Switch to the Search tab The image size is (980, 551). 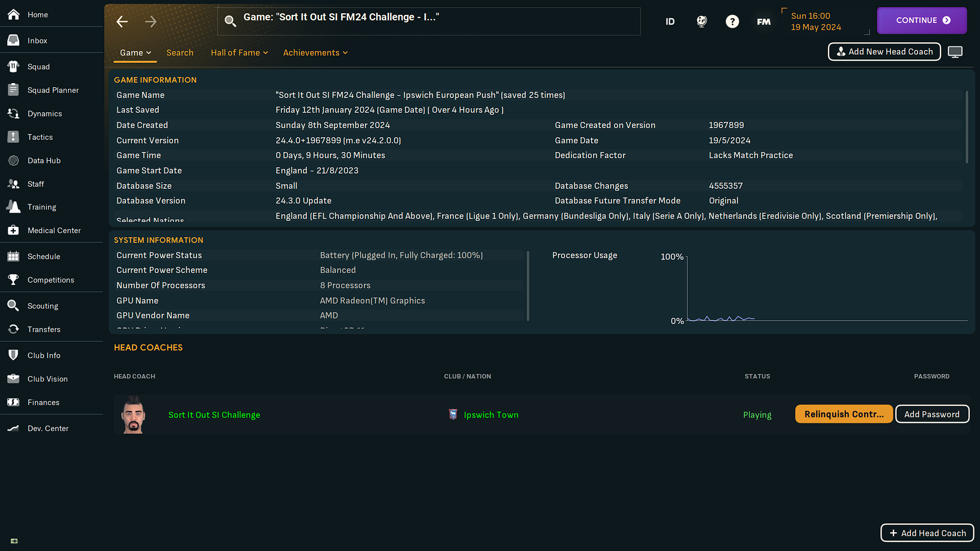coord(180,53)
